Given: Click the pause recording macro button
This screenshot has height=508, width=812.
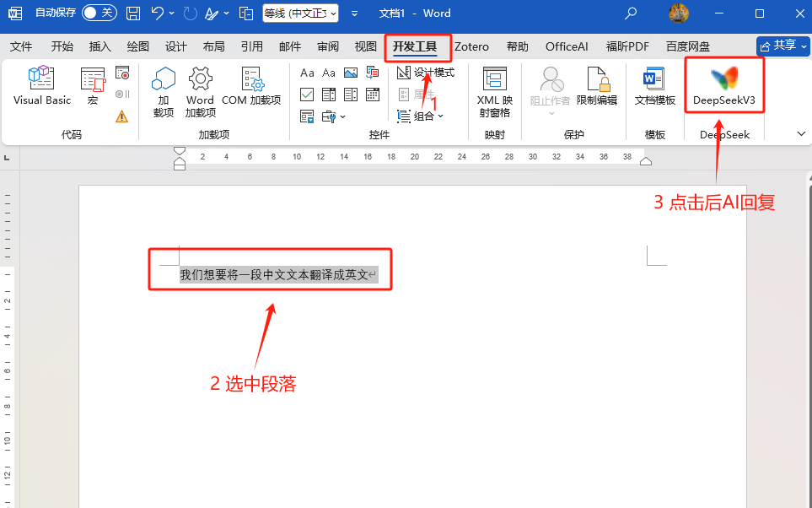Looking at the screenshot, I should coord(122,95).
